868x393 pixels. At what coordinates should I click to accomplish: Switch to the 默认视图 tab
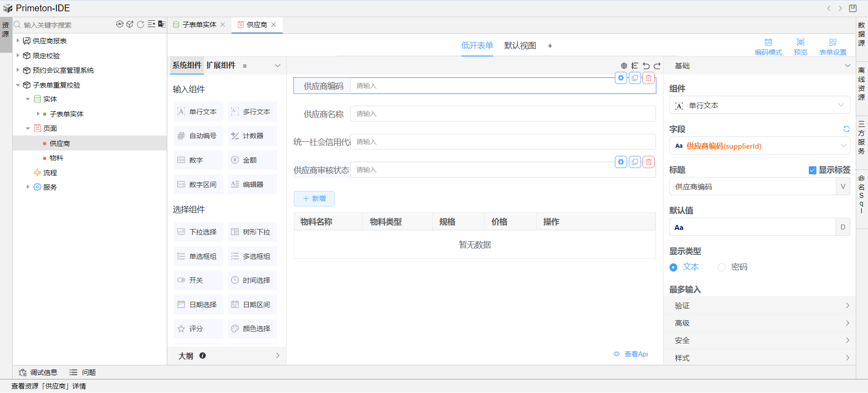click(x=520, y=46)
